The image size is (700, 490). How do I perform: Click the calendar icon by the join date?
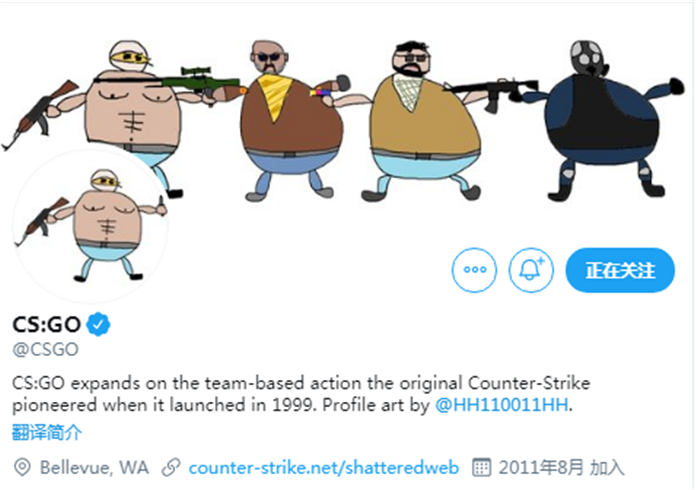point(482,467)
